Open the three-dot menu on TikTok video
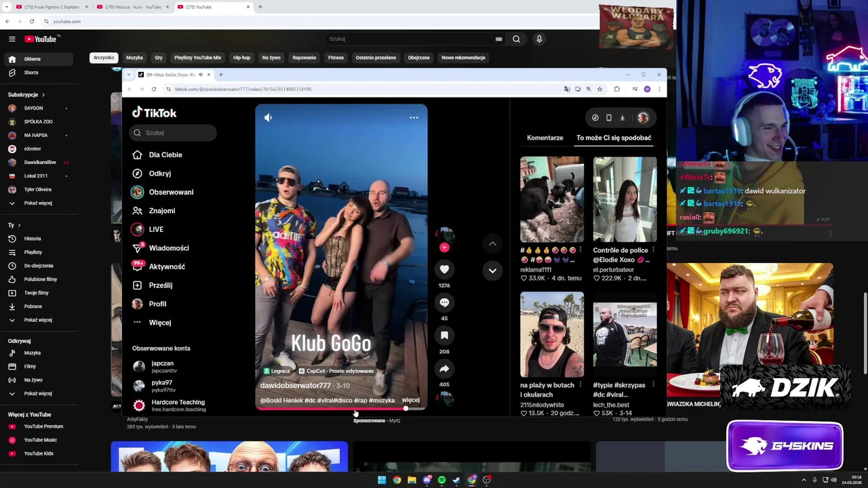 coord(414,118)
